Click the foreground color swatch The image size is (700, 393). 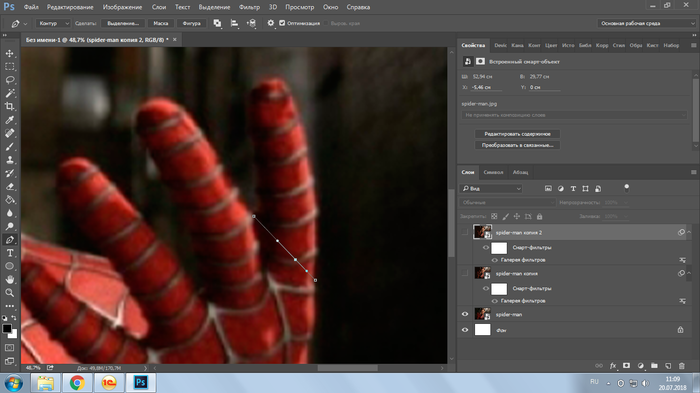tap(7, 329)
